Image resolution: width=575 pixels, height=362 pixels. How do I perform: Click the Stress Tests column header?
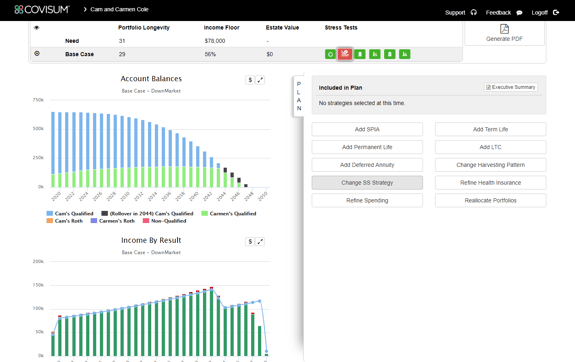341,28
